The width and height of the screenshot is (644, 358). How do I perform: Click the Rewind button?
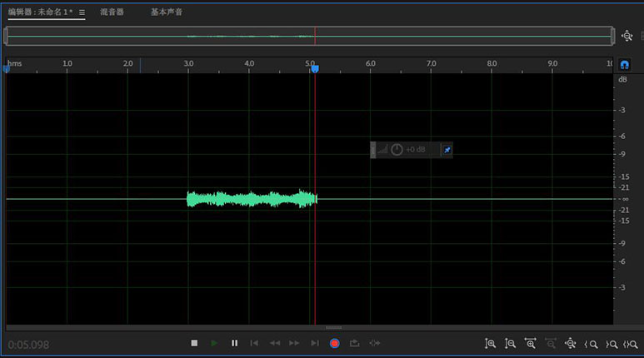coord(274,343)
